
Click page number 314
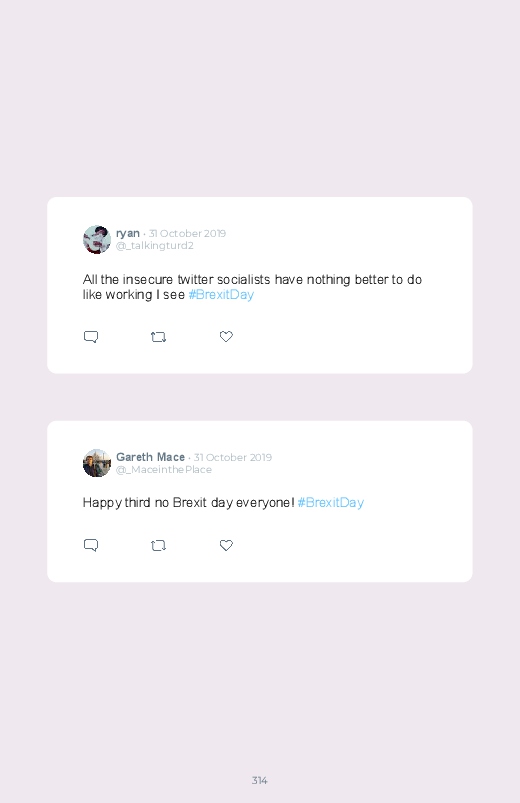pyautogui.click(x=260, y=780)
